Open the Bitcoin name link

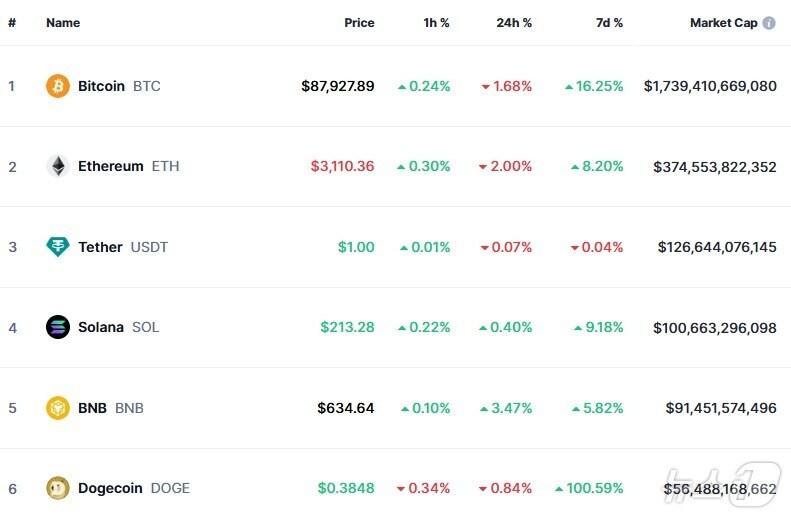pyautogui.click(x=101, y=86)
